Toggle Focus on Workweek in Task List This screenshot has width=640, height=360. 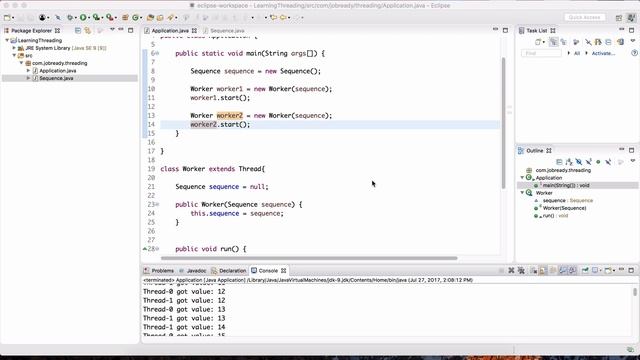pyautogui.click(x=576, y=42)
